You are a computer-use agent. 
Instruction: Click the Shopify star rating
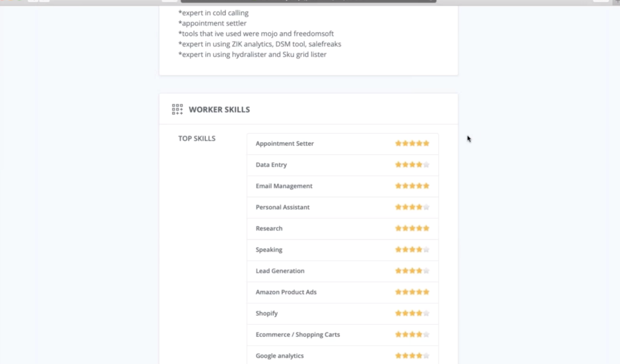412,313
